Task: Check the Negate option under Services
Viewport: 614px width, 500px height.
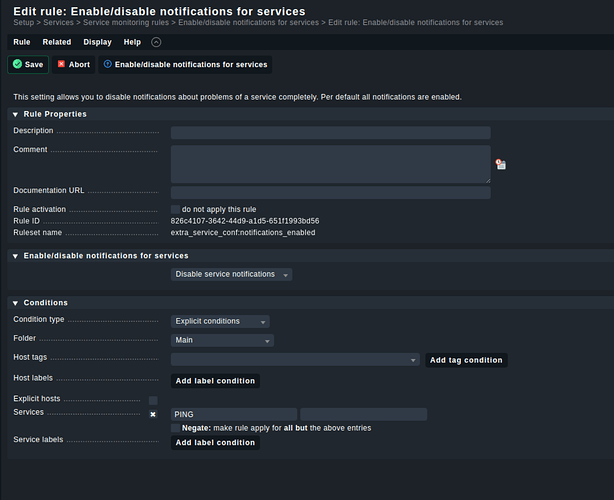Action: (x=176, y=428)
